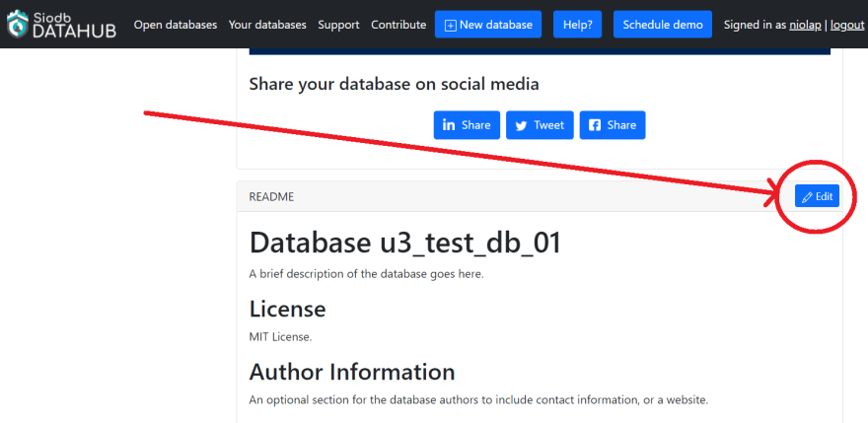
Task: Select the Database u3_test_db_01 heading
Action: pyautogui.click(x=405, y=244)
